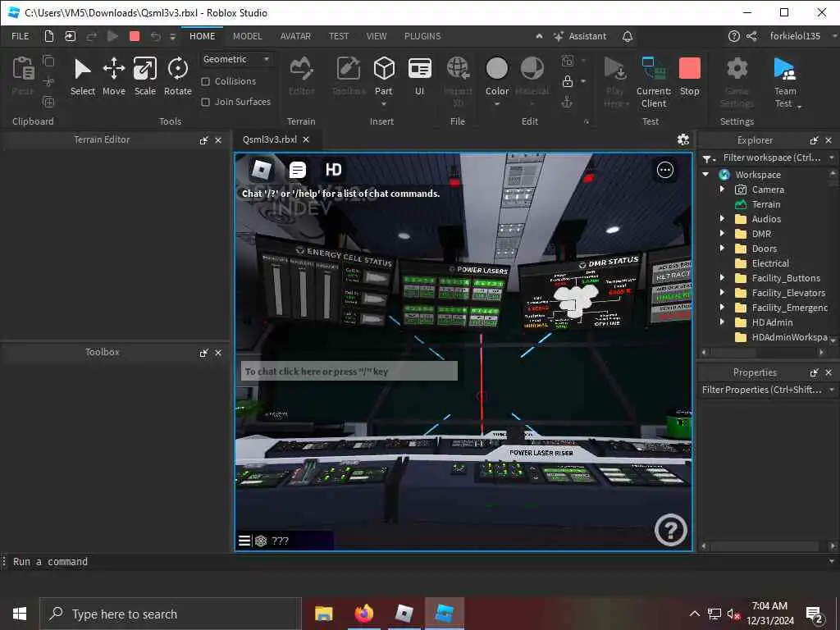Image resolution: width=840 pixels, height=630 pixels.
Task: Close the Terrain Editor panel
Action: pyautogui.click(x=218, y=140)
